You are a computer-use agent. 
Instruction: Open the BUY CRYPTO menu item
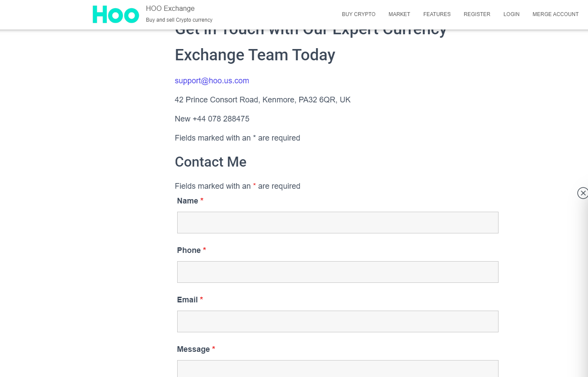click(x=358, y=14)
